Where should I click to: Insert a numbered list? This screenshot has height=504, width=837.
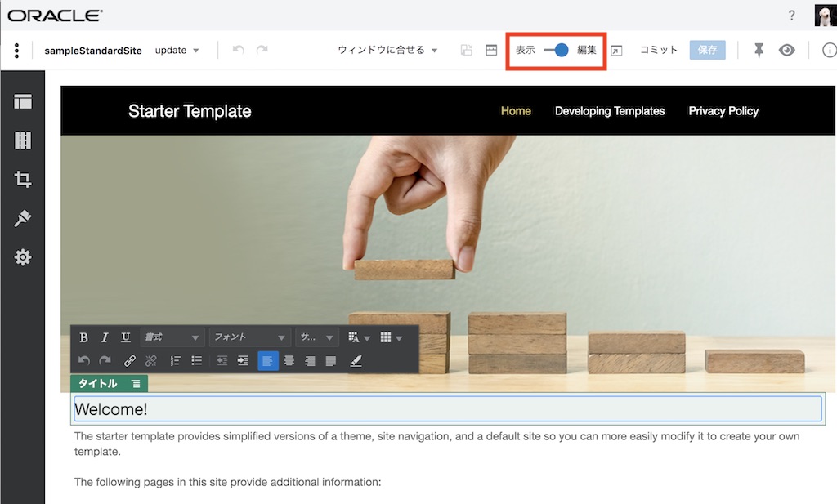pos(175,360)
